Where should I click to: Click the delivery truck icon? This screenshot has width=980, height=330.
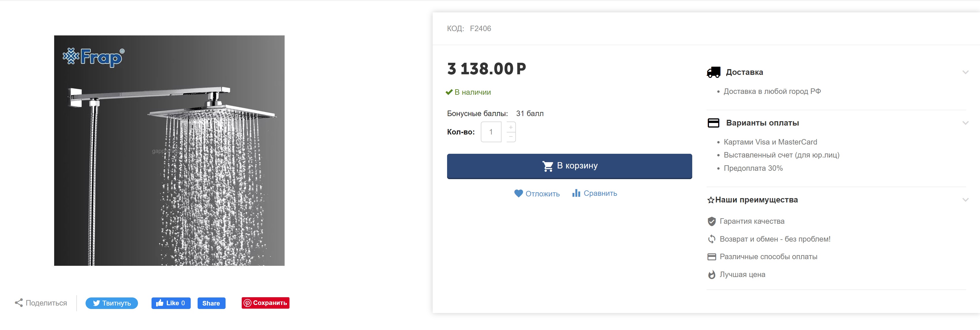pyautogui.click(x=713, y=72)
